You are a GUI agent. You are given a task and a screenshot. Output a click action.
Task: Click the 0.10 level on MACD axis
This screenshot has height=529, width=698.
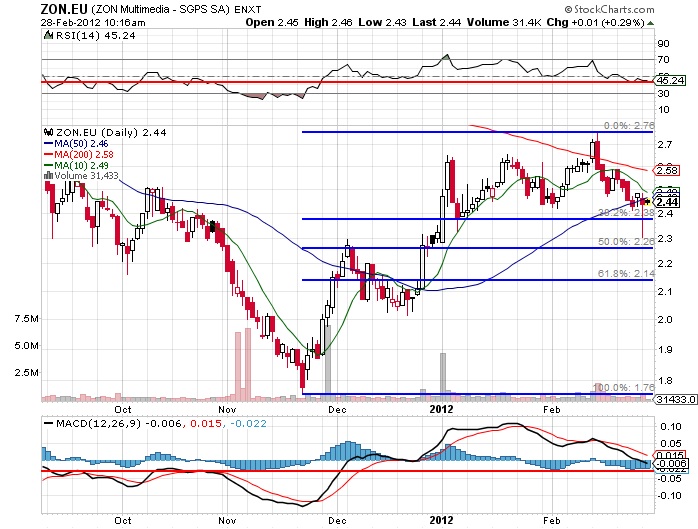[x=671, y=427]
